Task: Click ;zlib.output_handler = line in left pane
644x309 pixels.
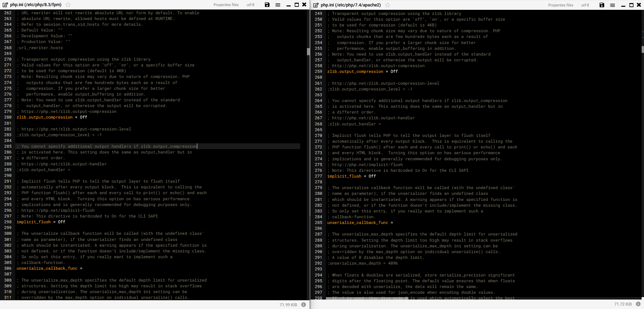Action: pos(43,170)
